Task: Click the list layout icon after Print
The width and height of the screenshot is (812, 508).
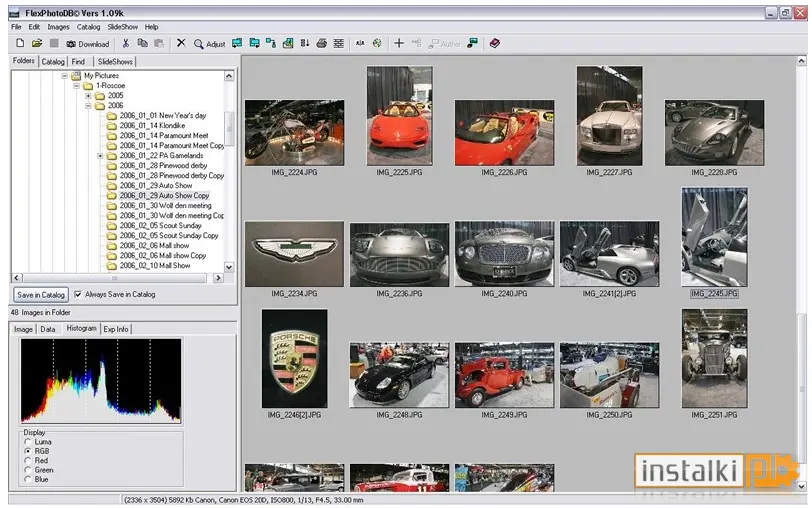Action: (x=339, y=43)
